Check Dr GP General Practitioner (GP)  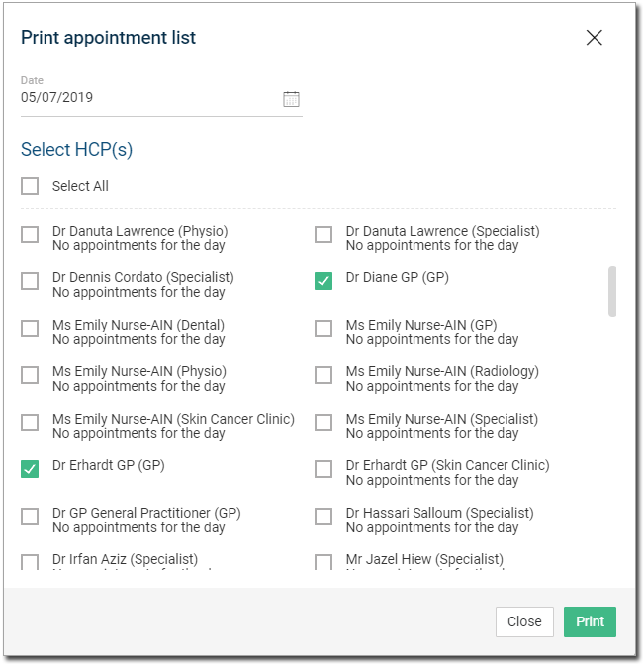pyautogui.click(x=30, y=517)
